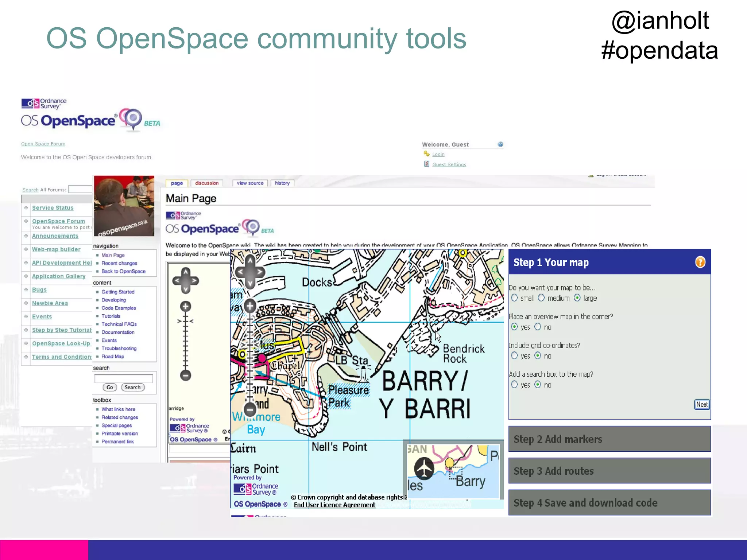Click the key icon beside Login
Viewport: 747px width, 560px height.
click(426, 154)
